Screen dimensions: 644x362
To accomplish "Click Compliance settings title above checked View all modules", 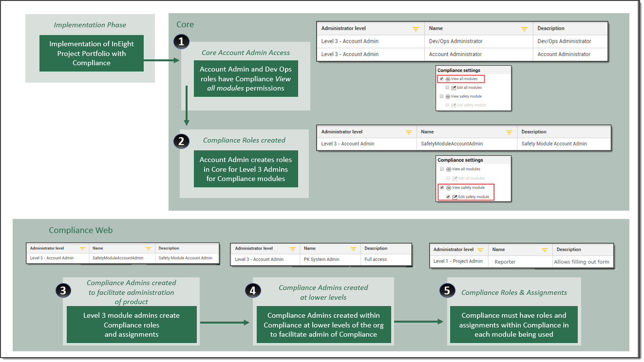I will (x=459, y=71).
